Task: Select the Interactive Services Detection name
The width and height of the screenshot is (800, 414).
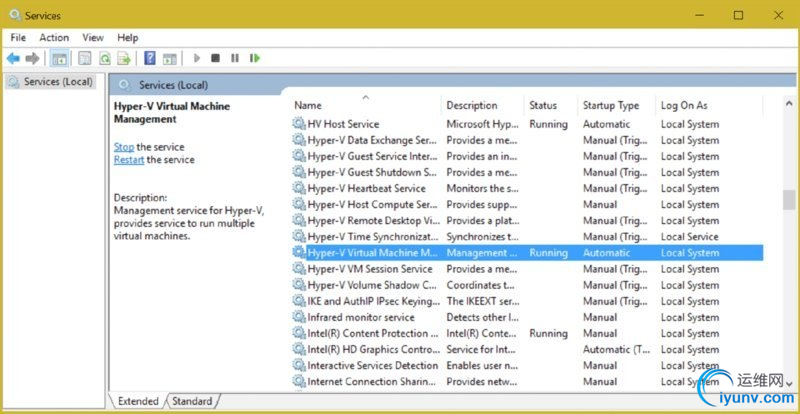Action: 372,366
